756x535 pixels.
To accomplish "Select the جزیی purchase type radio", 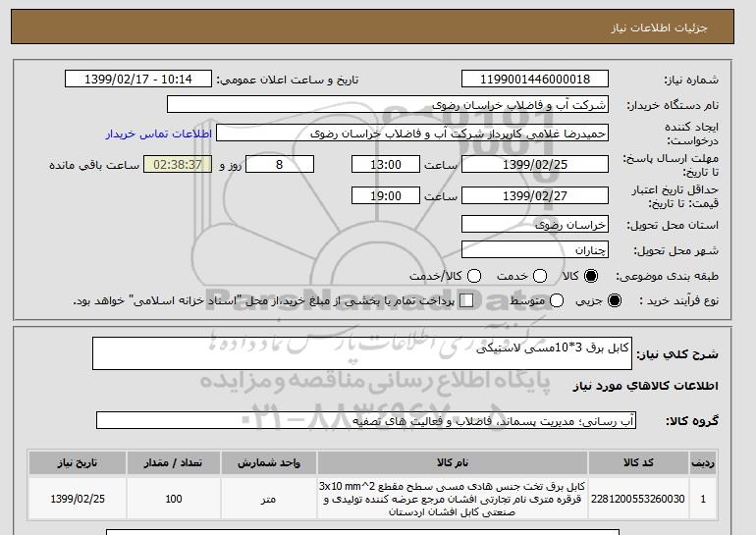I will pyautogui.click(x=615, y=300).
